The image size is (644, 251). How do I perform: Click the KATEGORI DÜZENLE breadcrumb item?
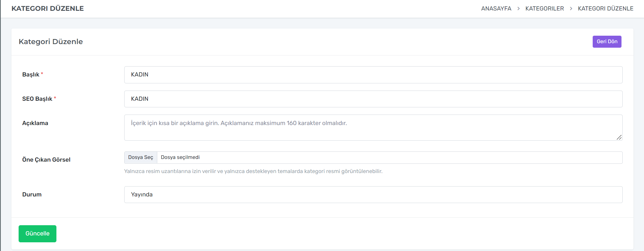click(x=605, y=8)
